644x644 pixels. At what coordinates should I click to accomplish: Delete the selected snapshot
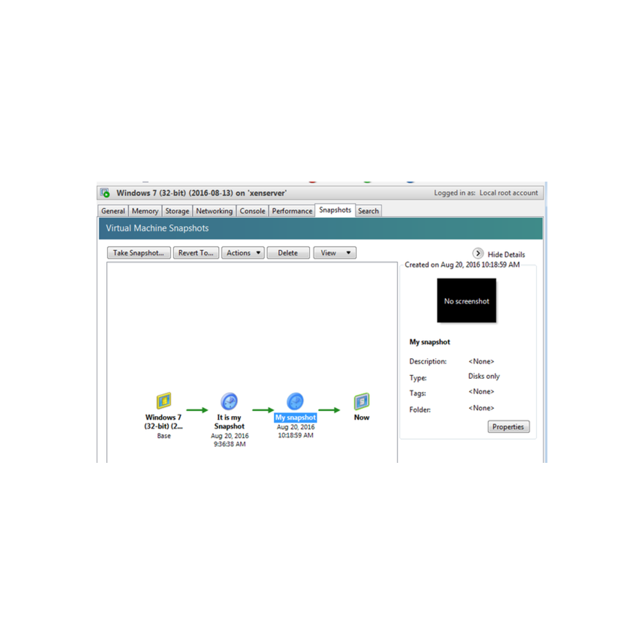[x=288, y=253]
